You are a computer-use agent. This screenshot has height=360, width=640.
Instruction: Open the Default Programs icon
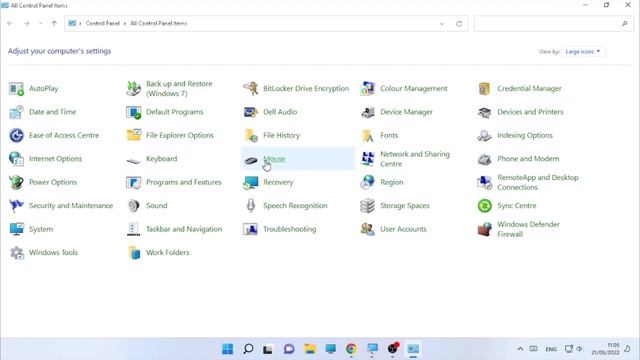point(133,112)
